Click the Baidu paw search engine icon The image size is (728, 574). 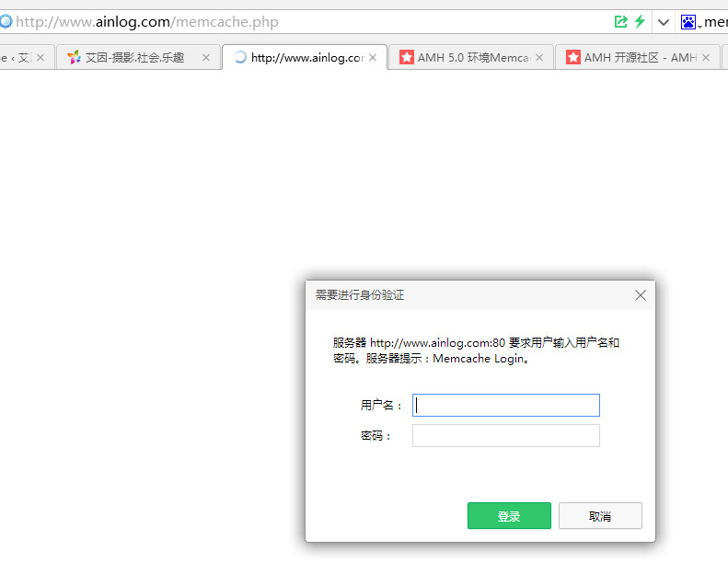[688, 22]
